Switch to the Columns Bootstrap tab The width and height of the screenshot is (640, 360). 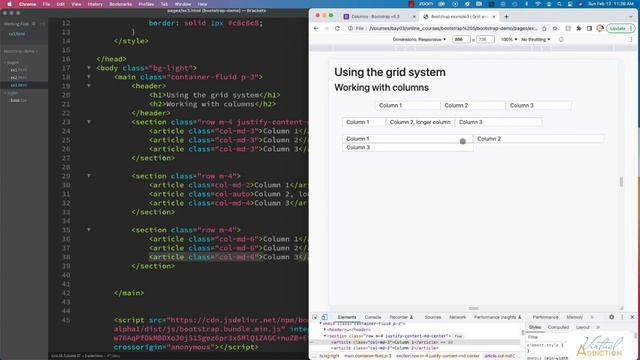375,17
